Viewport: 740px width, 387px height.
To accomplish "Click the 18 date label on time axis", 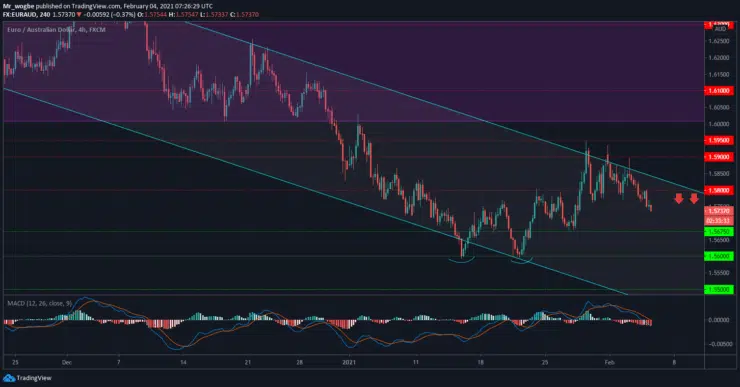I will (480, 362).
